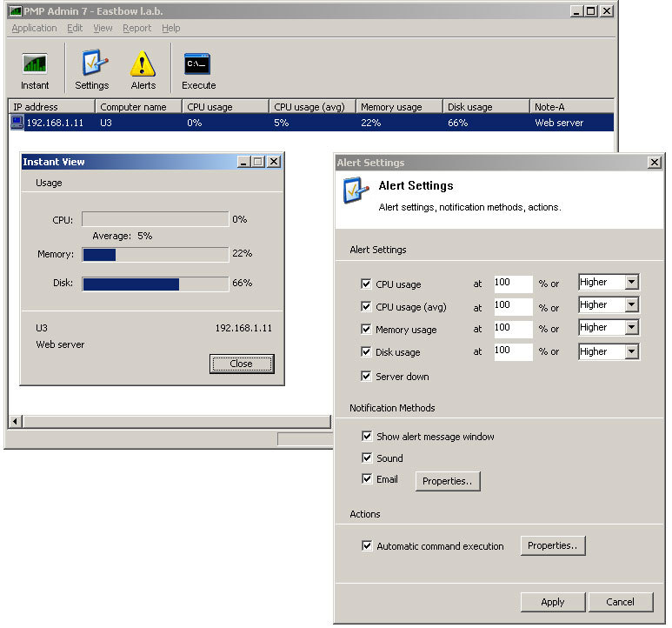672x628 pixels.
Task: Click the Memory progress bar in Instant View
Action: pos(155,254)
